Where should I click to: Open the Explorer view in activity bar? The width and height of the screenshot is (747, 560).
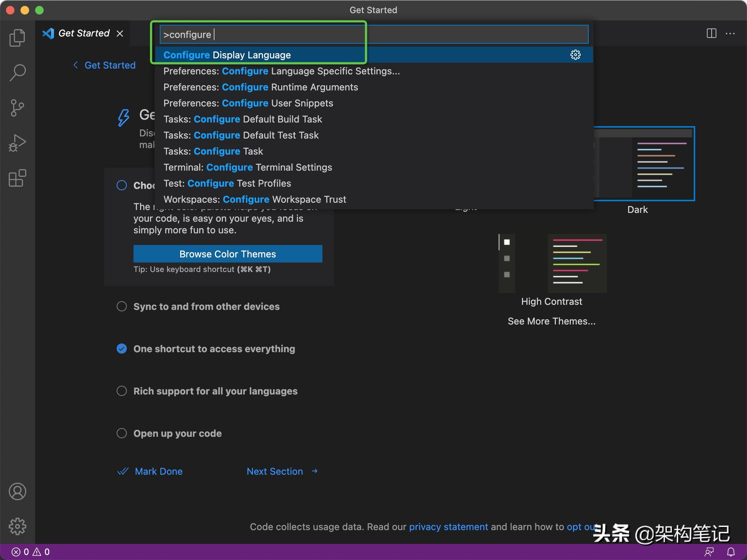click(x=17, y=38)
